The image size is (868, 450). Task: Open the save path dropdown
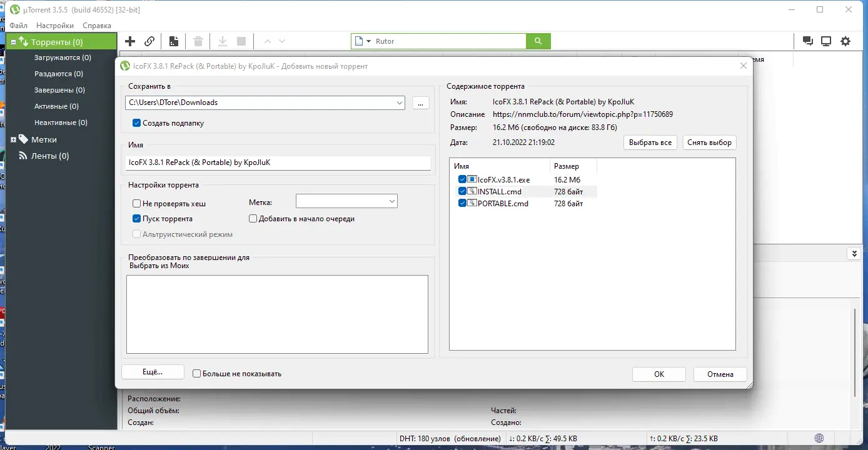pyautogui.click(x=399, y=102)
